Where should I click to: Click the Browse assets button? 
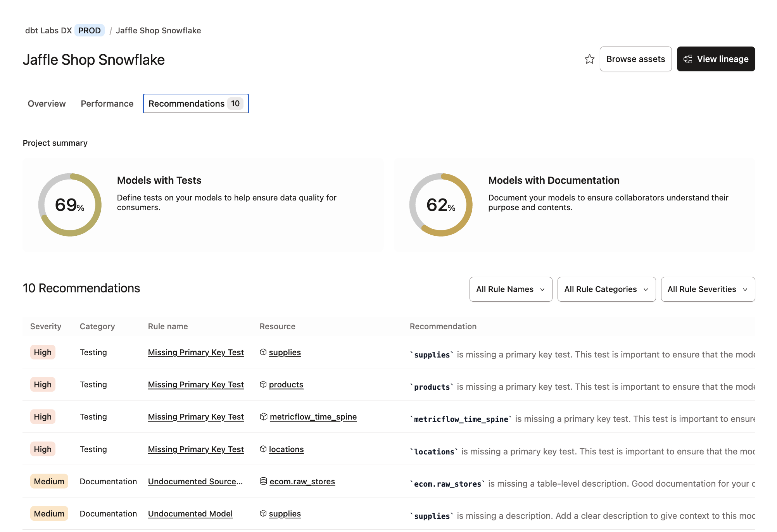pyautogui.click(x=635, y=59)
